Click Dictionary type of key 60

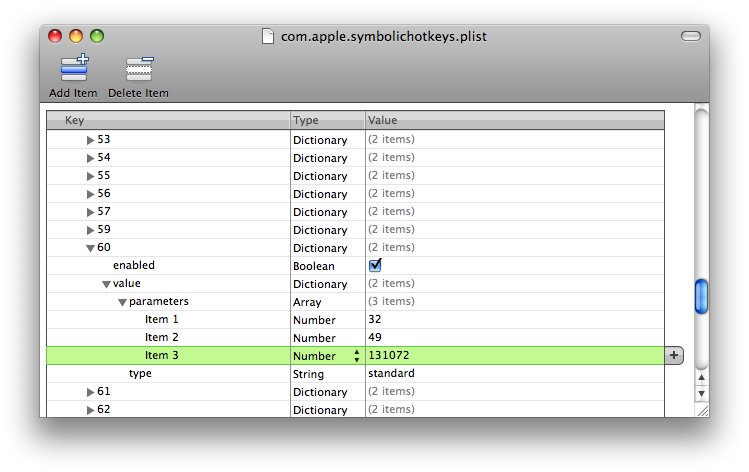[x=320, y=248]
